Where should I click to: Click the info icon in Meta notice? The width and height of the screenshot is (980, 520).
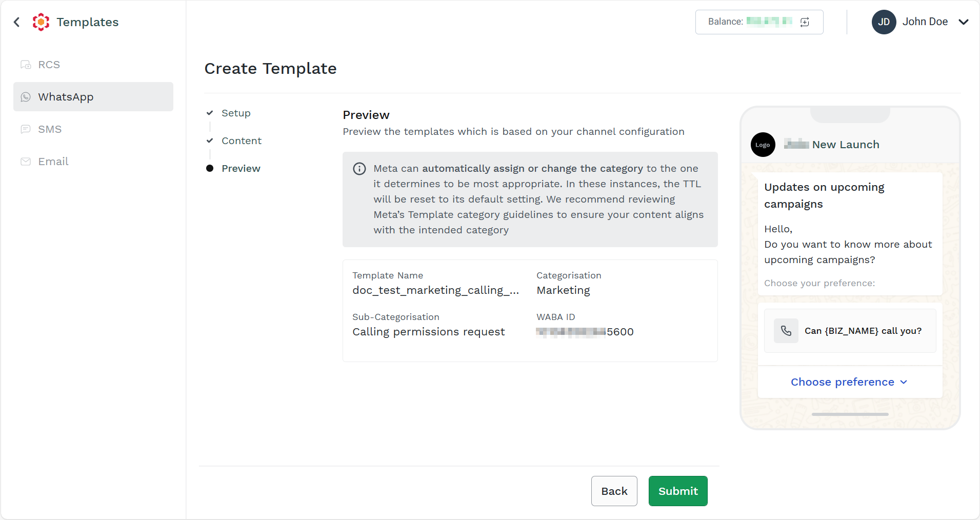[x=359, y=169]
